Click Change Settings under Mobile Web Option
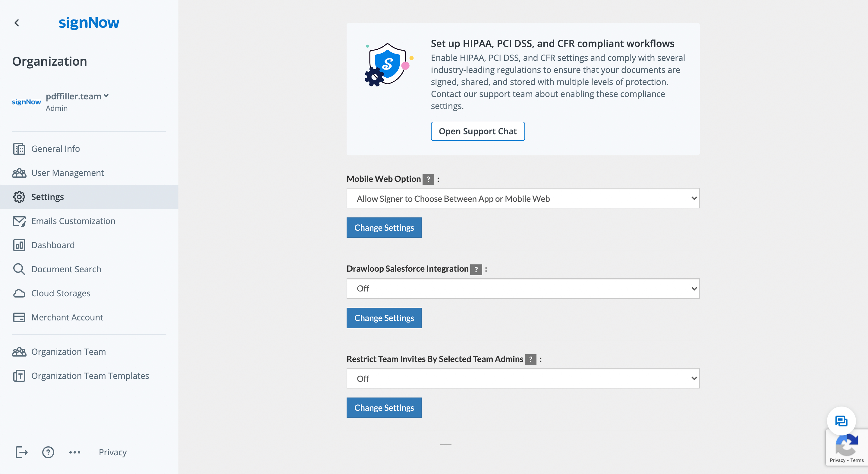The image size is (868, 474). pos(384,228)
